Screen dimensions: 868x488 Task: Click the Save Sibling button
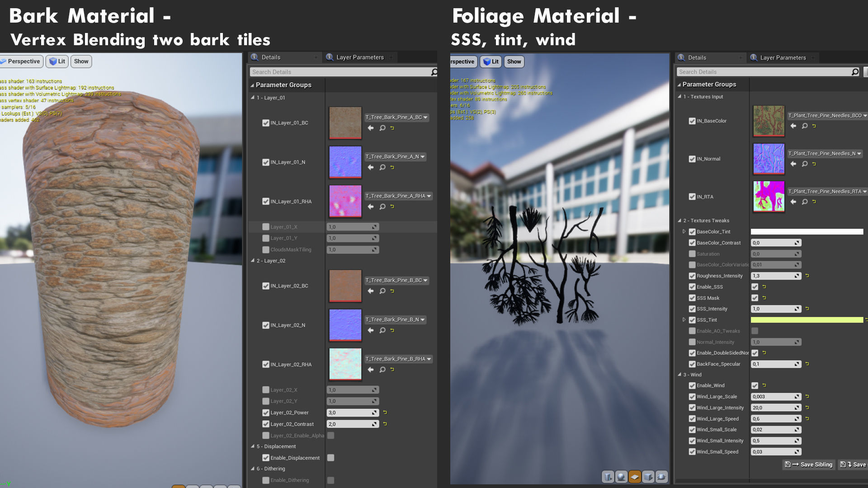pos(809,465)
